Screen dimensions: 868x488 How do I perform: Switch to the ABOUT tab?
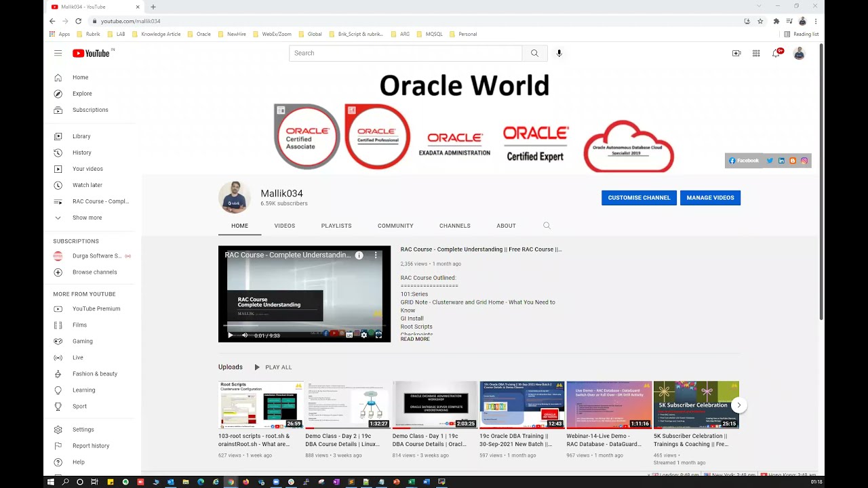pos(506,226)
